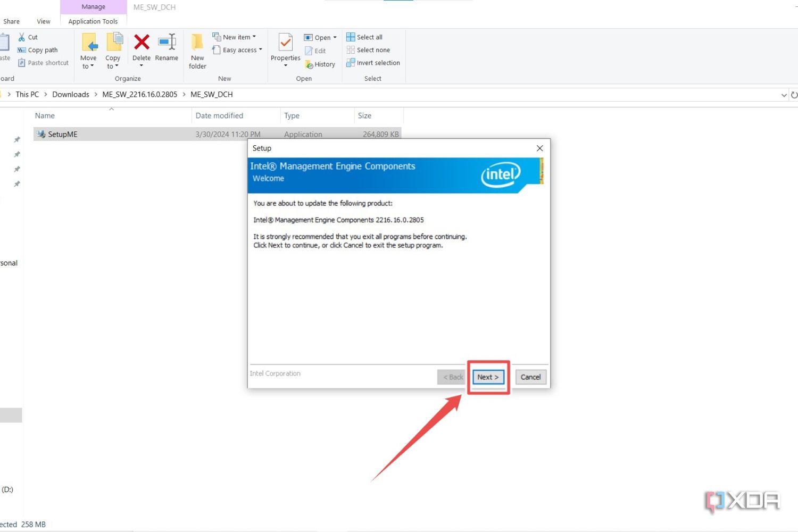
Task: Click Next in the Intel Setup dialog
Action: pyautogui.click(x=488, y=377)
